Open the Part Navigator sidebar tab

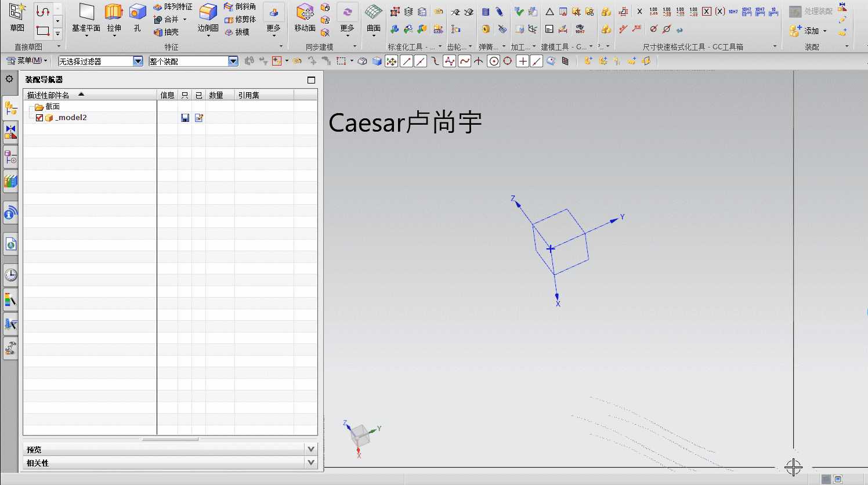tap(10, 157)
